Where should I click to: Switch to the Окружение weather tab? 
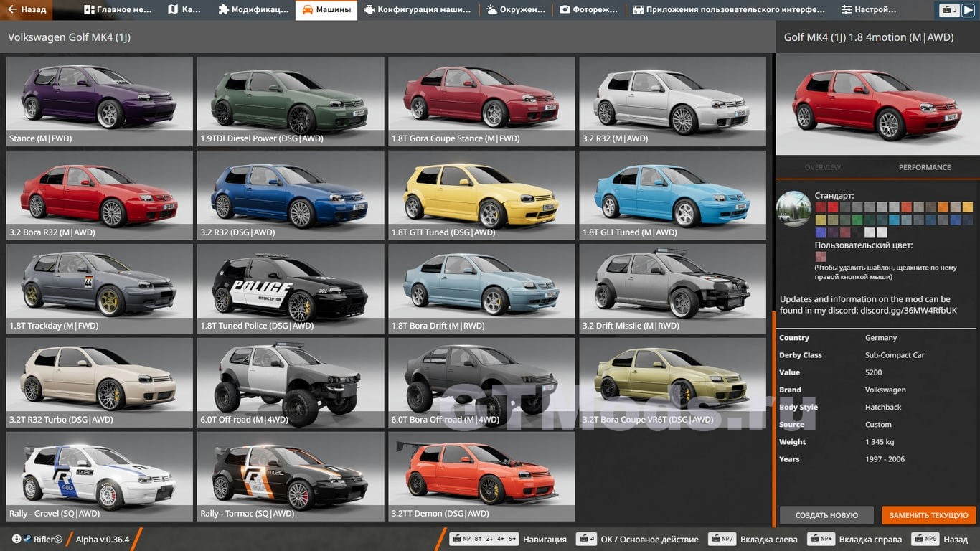click(x=517, y=10)
